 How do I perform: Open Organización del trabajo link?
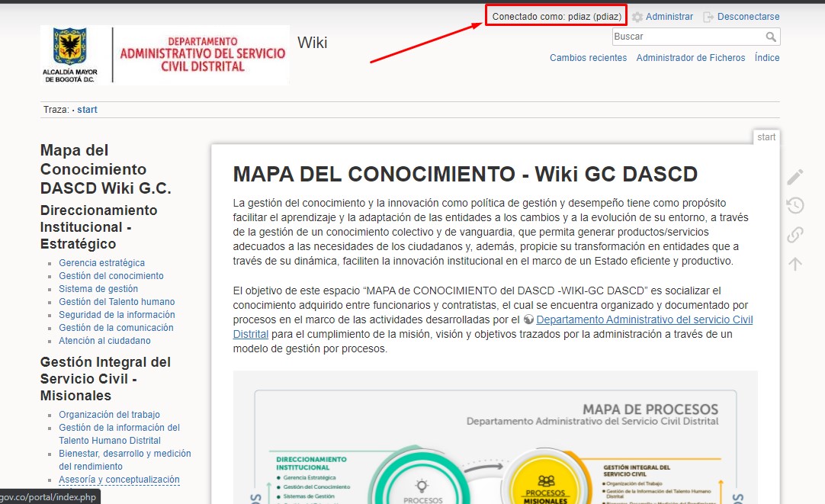click(110, 415)
